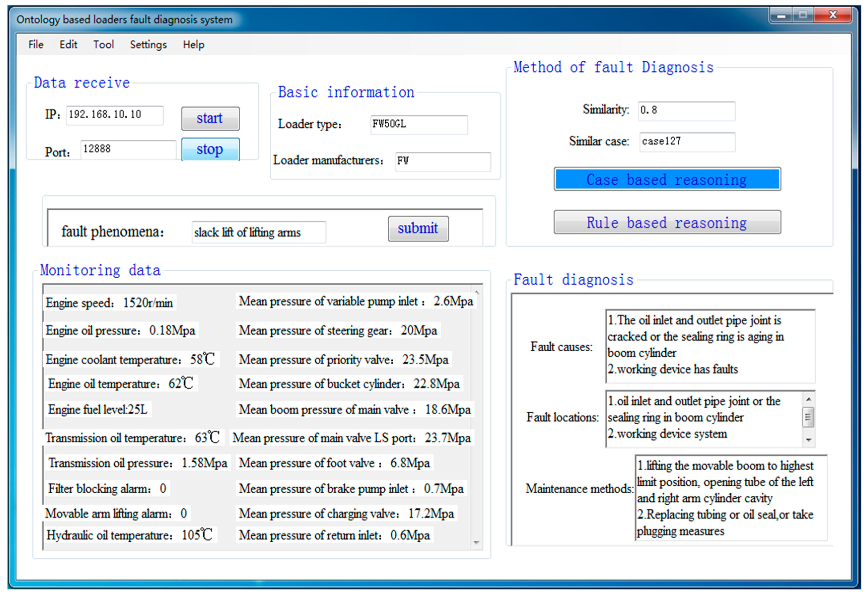Select the 'Transmission oil temperature: 63℃' reading
Image resolution: width=868 pixels, height=596 pixels.
click(133, 438)
